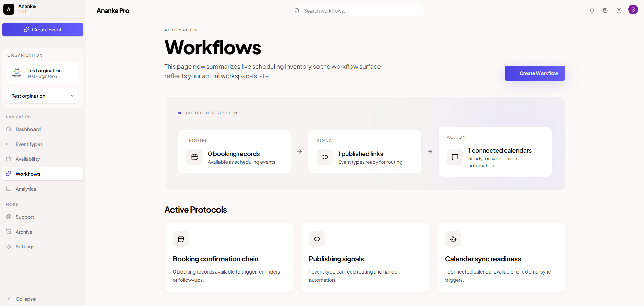Expand the Test orgination organization dropdown
The image size is (644, 306).
pyautogui.click(x=43, y=96)
